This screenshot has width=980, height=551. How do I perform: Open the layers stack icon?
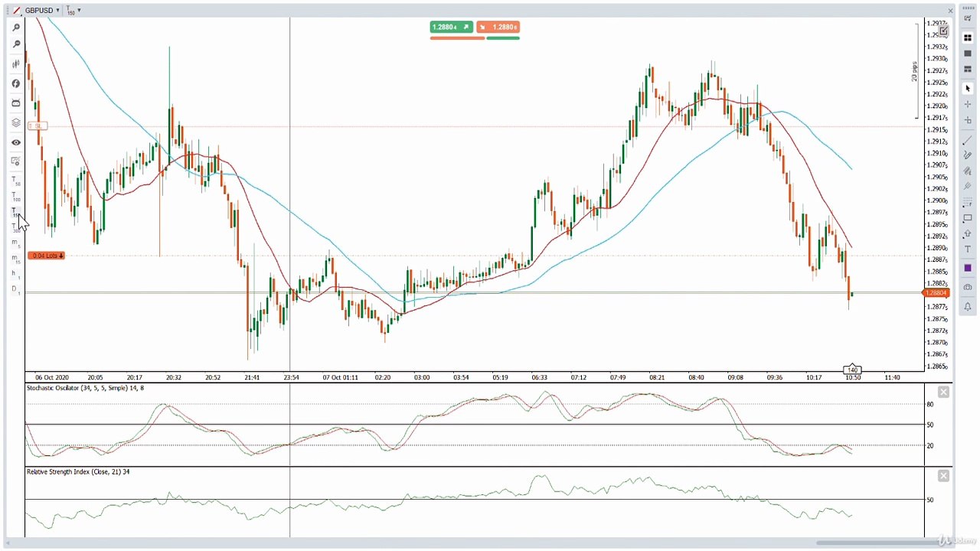(16, 122)
